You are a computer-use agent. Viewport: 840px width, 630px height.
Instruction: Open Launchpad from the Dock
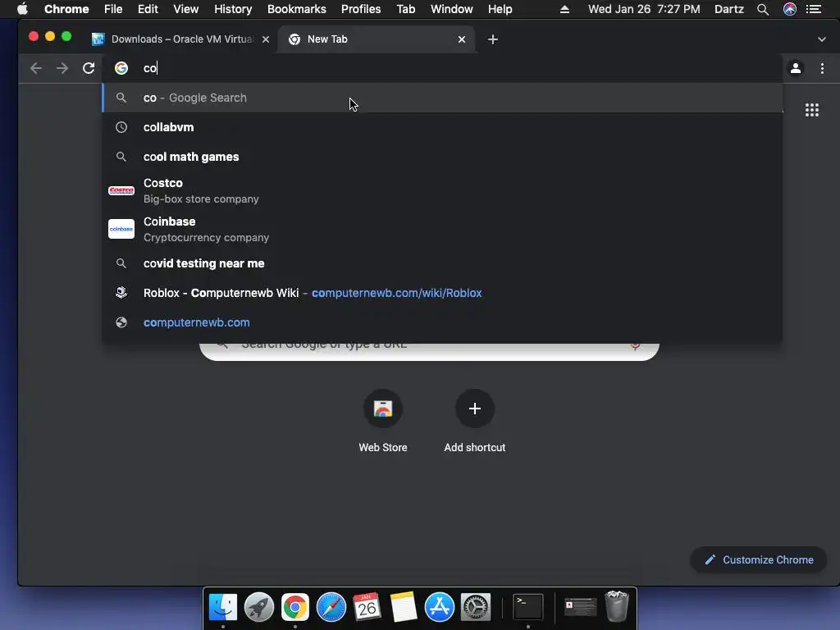[x=258, y=608]
